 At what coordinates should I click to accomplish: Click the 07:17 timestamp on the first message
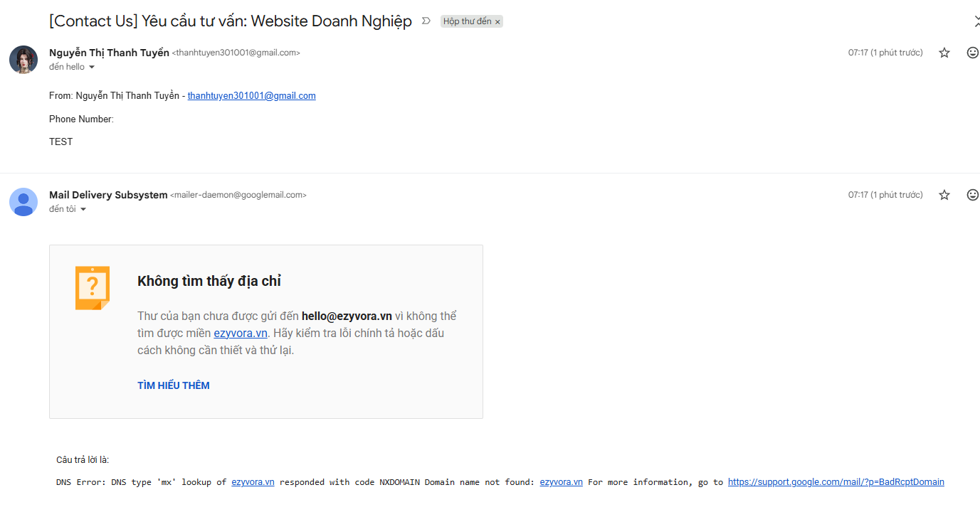click(x=885, y=53)
